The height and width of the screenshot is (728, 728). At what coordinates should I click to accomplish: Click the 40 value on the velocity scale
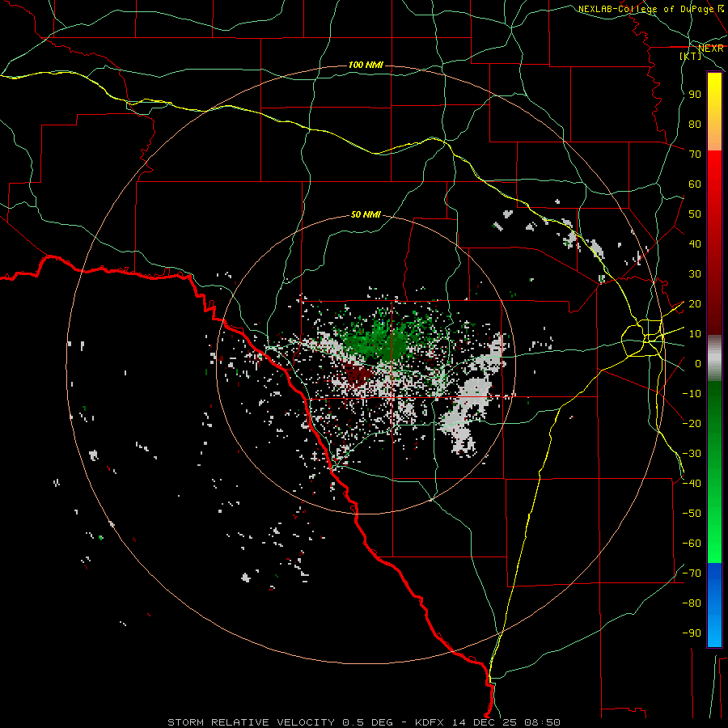(x=695, y=243)
